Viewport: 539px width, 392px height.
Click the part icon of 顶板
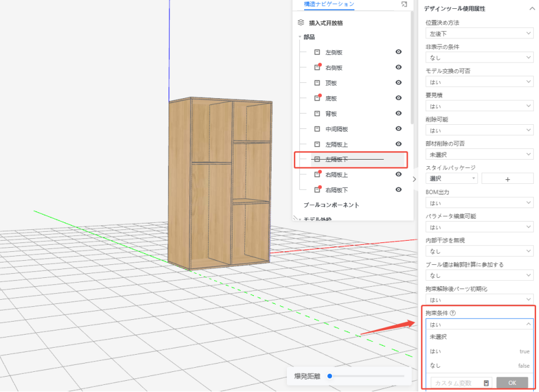[x=317, y=83]
